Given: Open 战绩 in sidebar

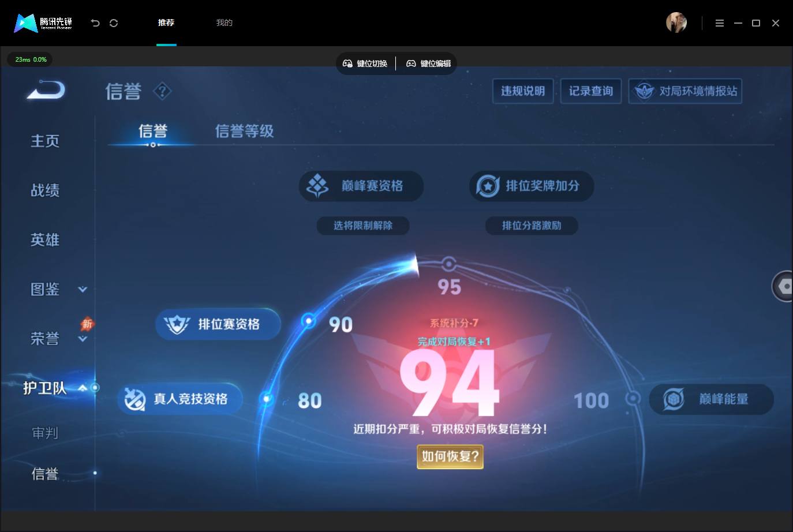Looking at the screenshot, I should [45, 190].
